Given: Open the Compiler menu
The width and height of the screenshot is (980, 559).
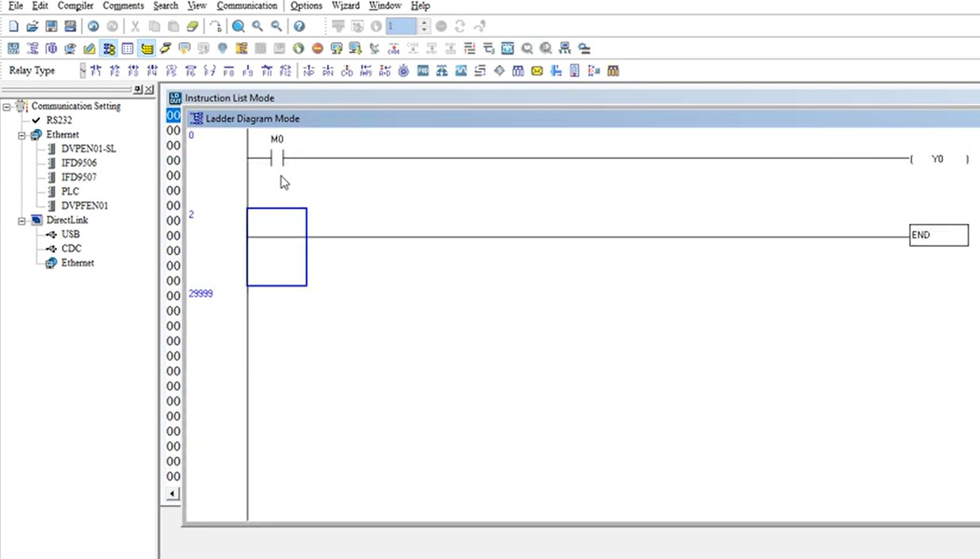Looking at the screenshot, I should point(75,6).
